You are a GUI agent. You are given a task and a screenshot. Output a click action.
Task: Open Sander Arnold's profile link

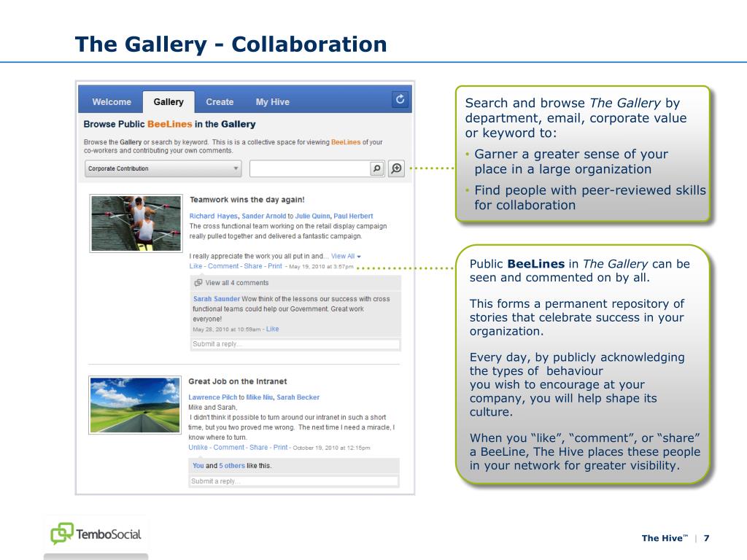click(264, 216)
